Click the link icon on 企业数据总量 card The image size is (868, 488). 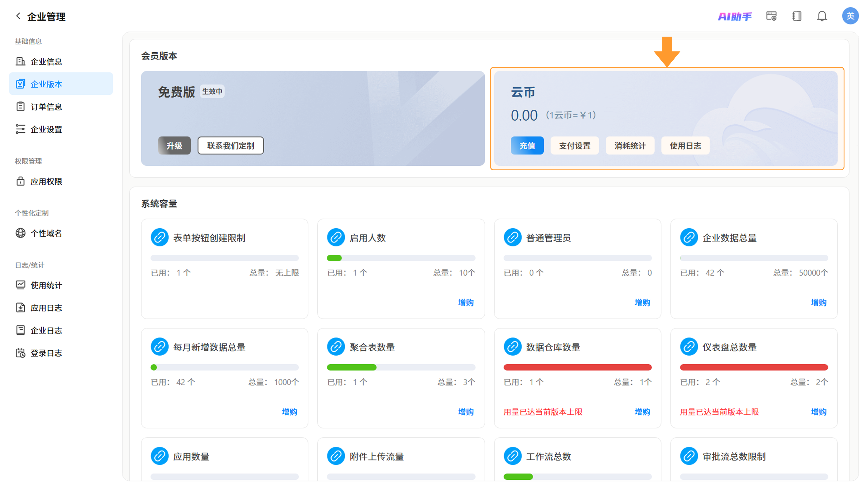[x=689, y=237]
